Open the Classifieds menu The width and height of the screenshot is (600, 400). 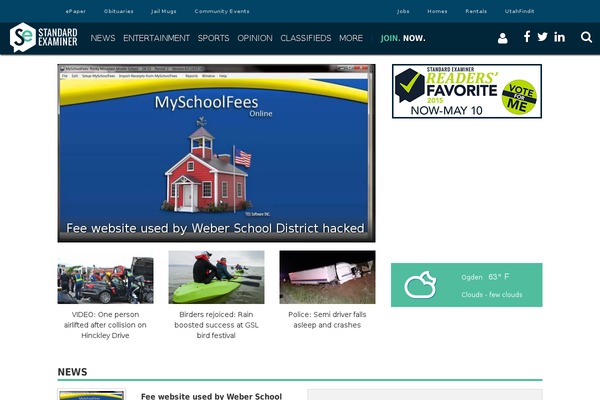[x=306, y=38]
